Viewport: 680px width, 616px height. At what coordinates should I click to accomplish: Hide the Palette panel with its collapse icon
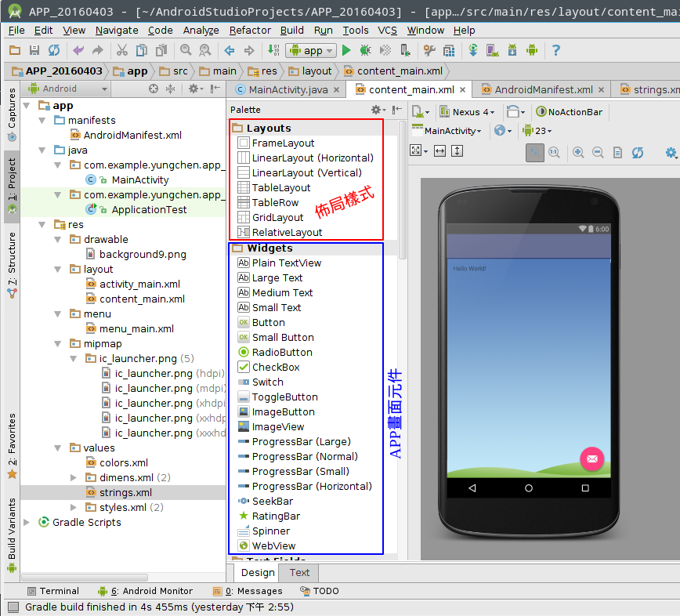click(x=397, y=110)
